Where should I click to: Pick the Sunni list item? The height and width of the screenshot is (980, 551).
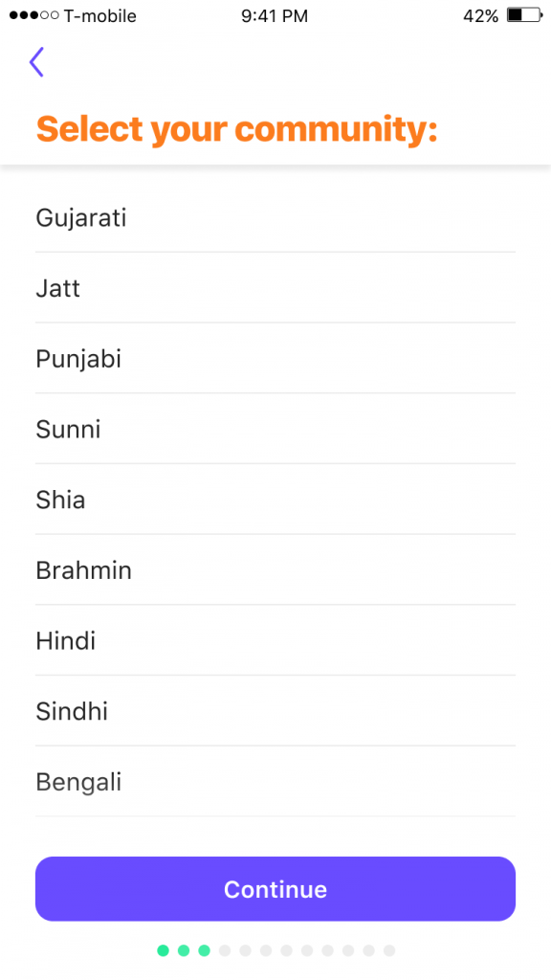point(275,430)
